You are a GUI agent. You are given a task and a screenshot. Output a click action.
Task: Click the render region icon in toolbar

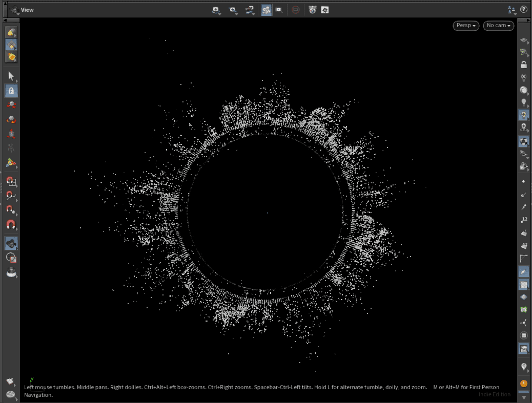279,10
